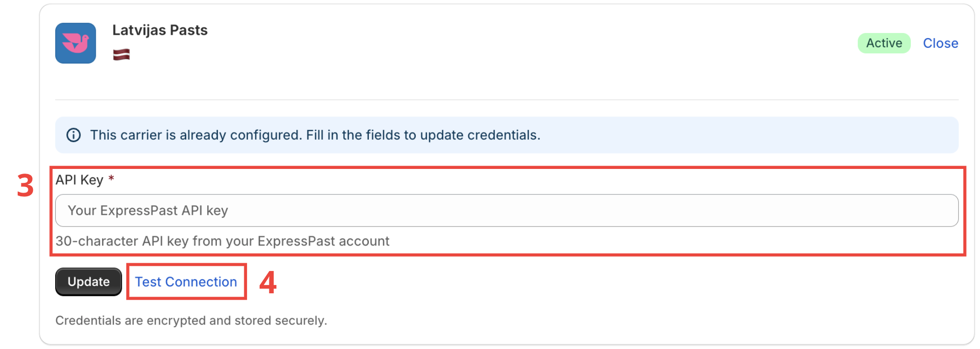Open the Test Connection link
The height and width of the screenshot is (349, 980).
[x=186, y=281]
